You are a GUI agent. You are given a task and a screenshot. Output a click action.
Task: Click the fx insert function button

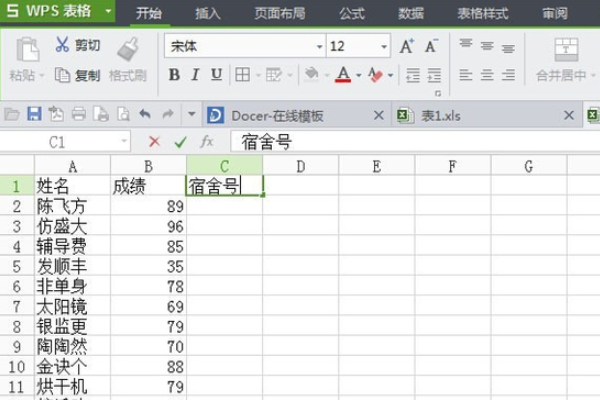pos(207,142)
